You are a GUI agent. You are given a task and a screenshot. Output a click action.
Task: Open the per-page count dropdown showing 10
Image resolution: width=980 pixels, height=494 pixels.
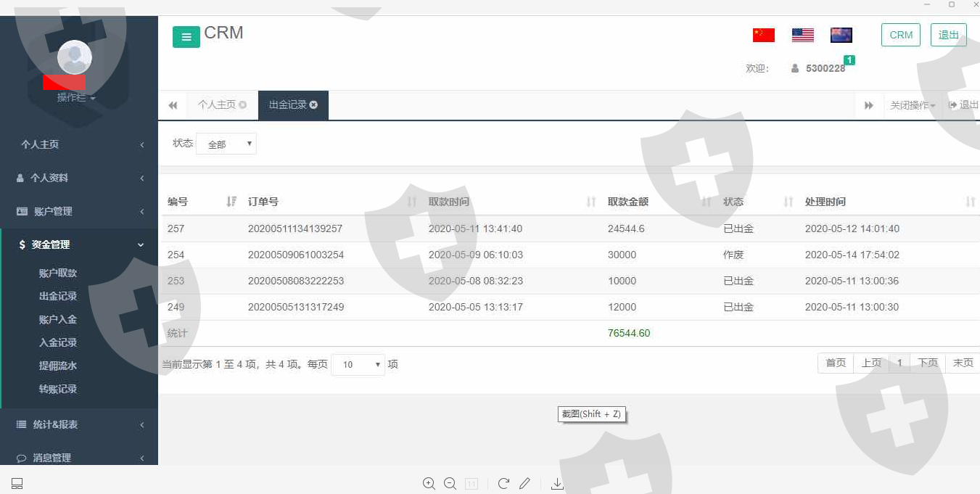pyautogui.click(x=358, y=364)
